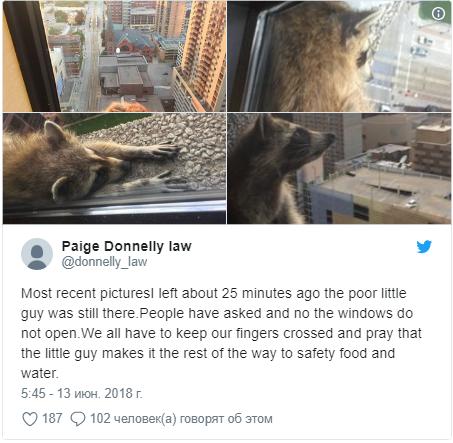Click the info icon on the photo
Viewport: 453px width, 443px height.
[438, 13]
